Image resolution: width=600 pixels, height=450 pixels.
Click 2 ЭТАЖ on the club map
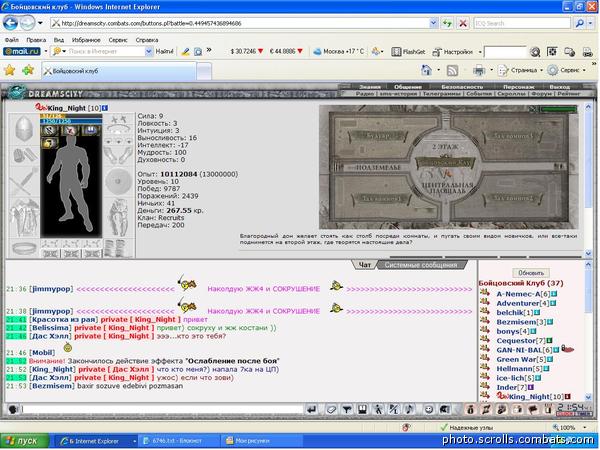coord(445,147)
